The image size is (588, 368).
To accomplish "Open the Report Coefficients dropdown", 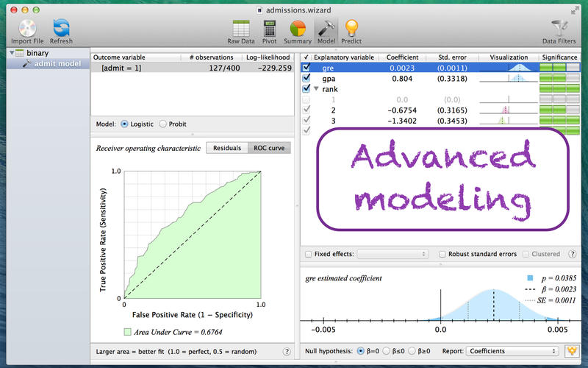I will [512, 351].
